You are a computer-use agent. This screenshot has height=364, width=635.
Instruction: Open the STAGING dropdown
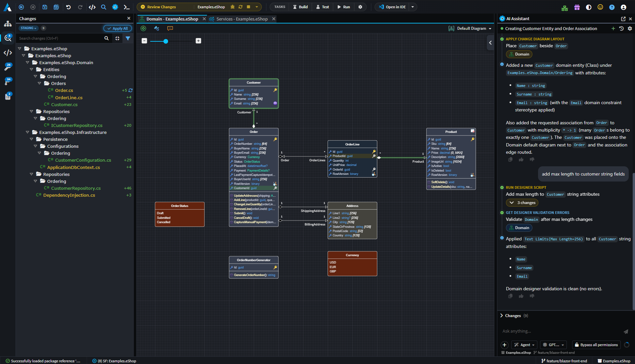(x=28, y=28)
